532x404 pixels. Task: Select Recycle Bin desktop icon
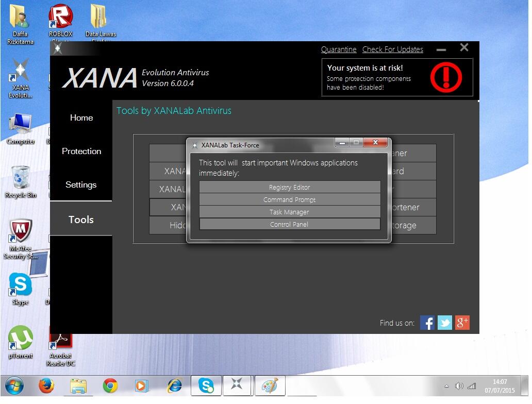coord(20,182)
